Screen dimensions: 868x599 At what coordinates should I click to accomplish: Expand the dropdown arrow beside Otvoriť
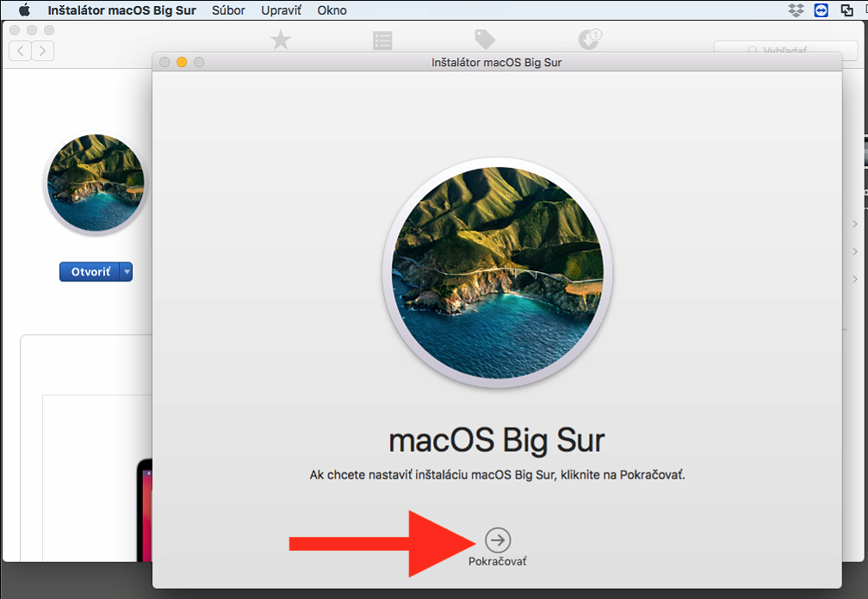[x=127, y=272]
